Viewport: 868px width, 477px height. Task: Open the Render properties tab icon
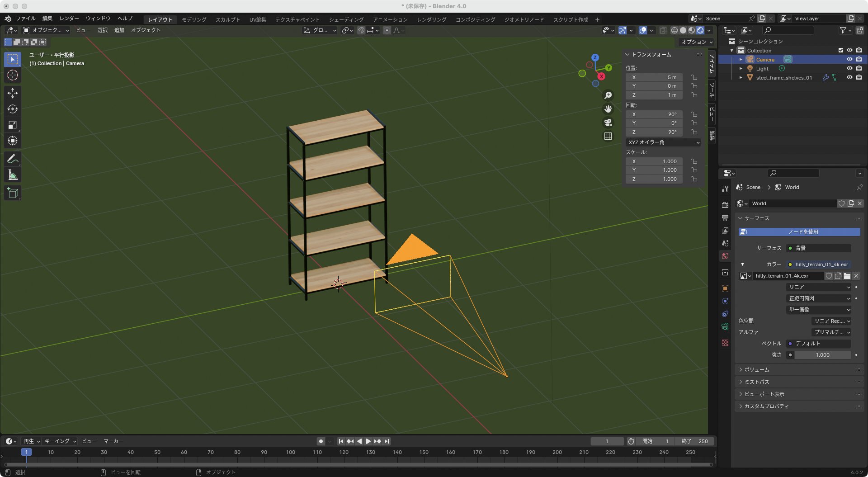click(725, 205)
